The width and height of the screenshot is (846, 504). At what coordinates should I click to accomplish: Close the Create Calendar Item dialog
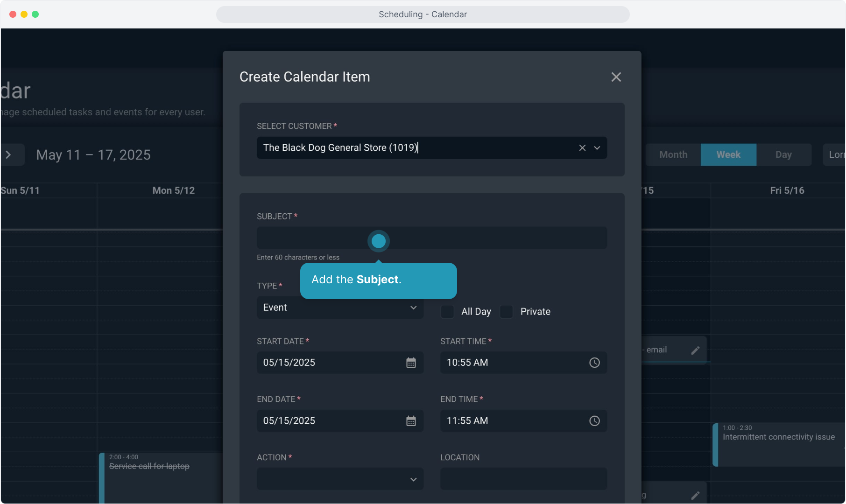pos(616,77)
